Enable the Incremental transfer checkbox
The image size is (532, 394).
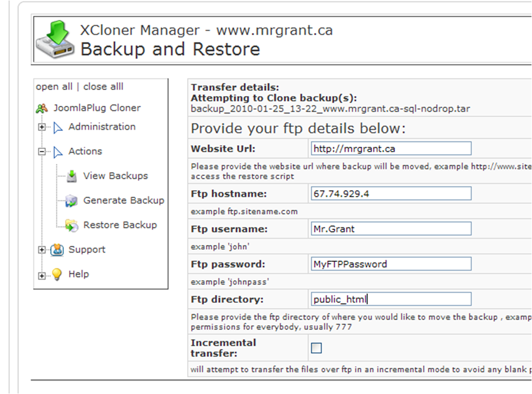pyautogui.click(x=317, y=348)
